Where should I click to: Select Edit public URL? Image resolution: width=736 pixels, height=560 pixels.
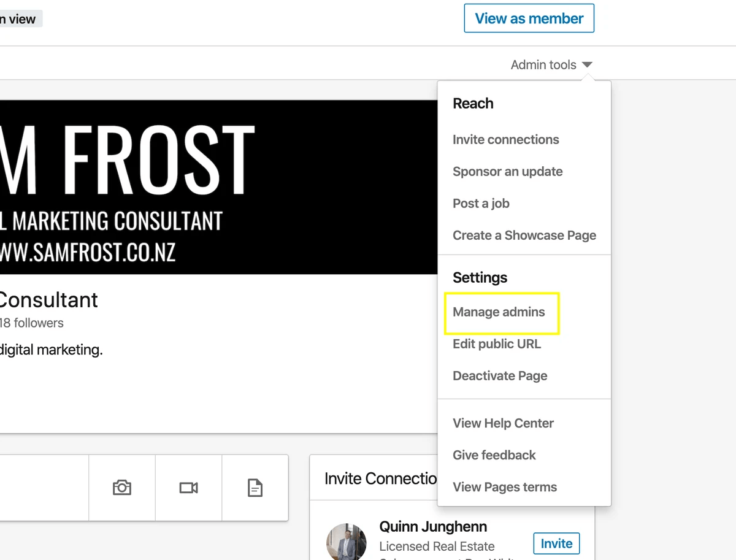tap(497, 343)
